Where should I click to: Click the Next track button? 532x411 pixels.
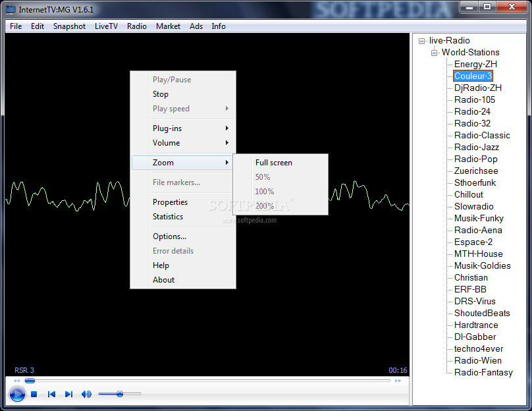click(68, 394)
